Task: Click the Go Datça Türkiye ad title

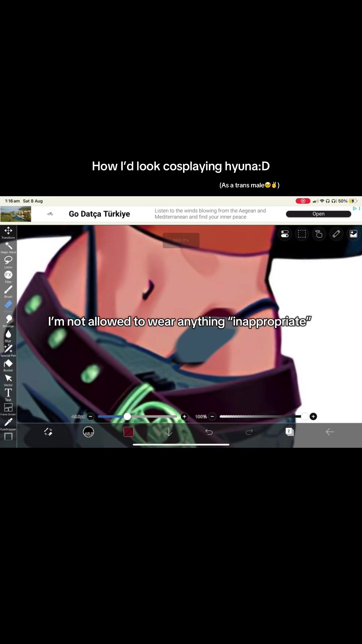Action: (99, 214)
